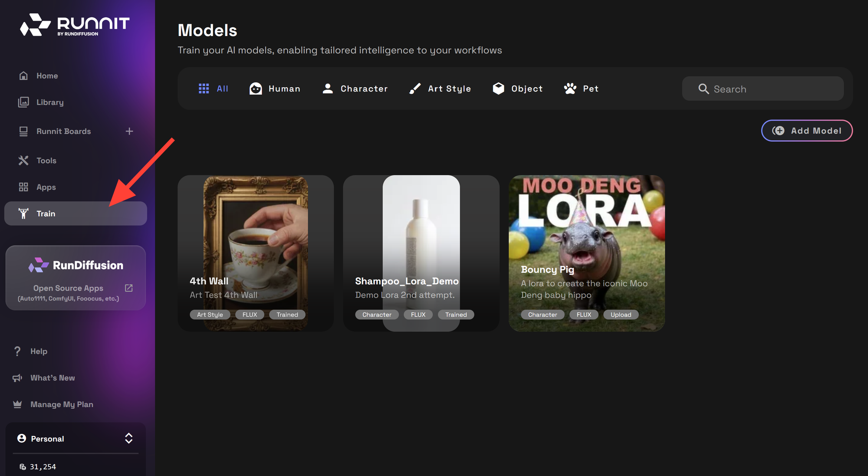
Task: Click the Add Model button
Action: 806,130
